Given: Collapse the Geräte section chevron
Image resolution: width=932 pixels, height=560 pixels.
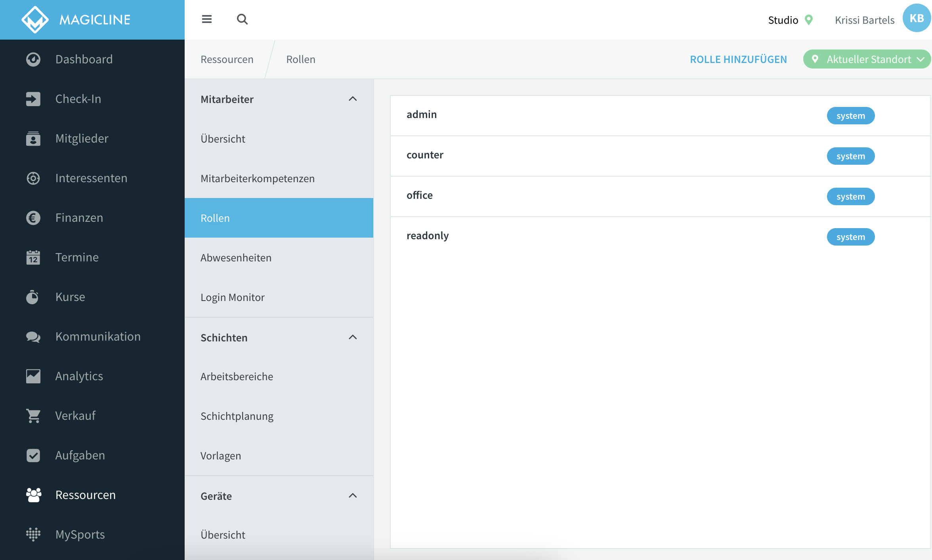Looking at the screenshot, I should click(x=353, y=496).
